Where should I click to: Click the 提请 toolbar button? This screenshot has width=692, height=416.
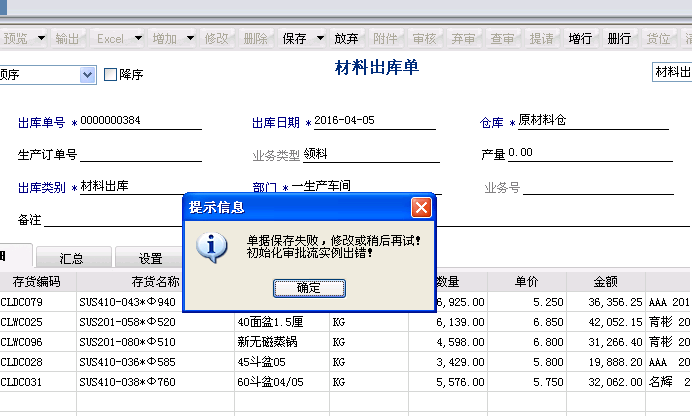(541, 39)
